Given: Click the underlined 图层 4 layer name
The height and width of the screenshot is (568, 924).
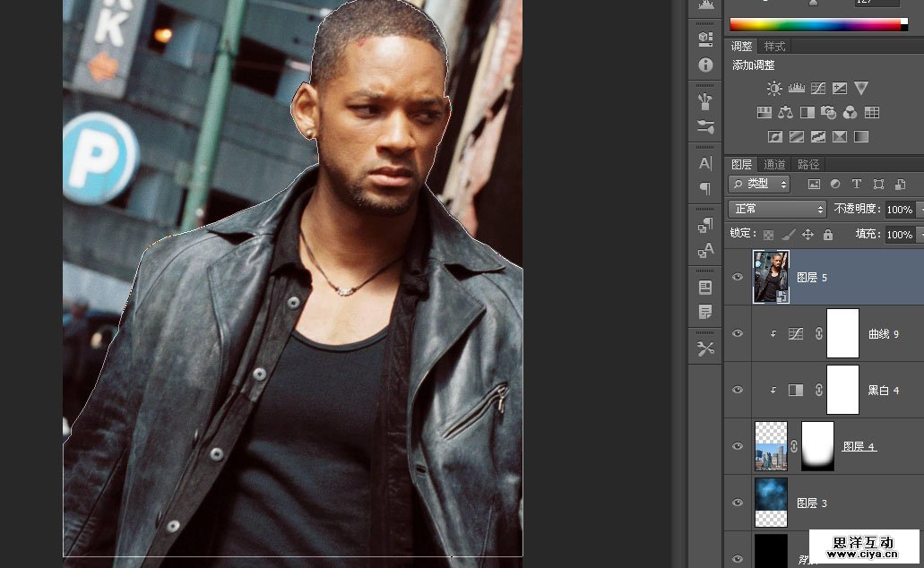Looking at the screenshot, I should click(x=859, y=446).
